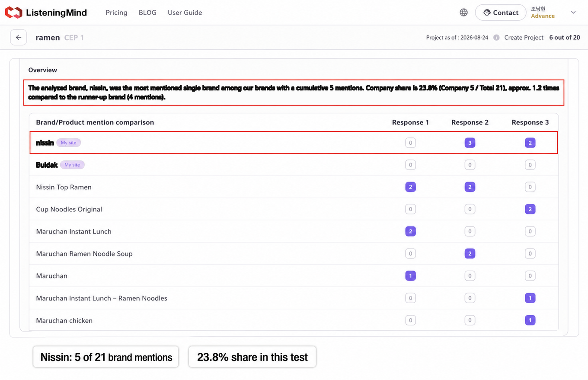
Task: Select the Buldak brand name
Action: (x=47, y=165)
